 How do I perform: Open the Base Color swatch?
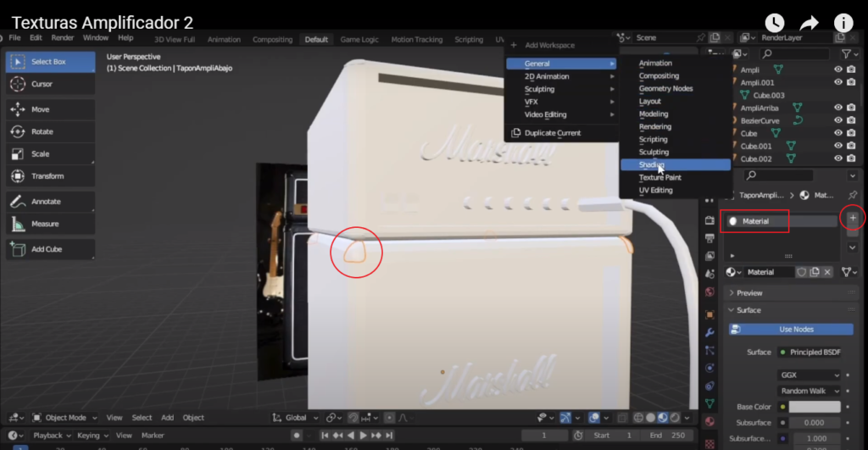click(x=815, y=407)
